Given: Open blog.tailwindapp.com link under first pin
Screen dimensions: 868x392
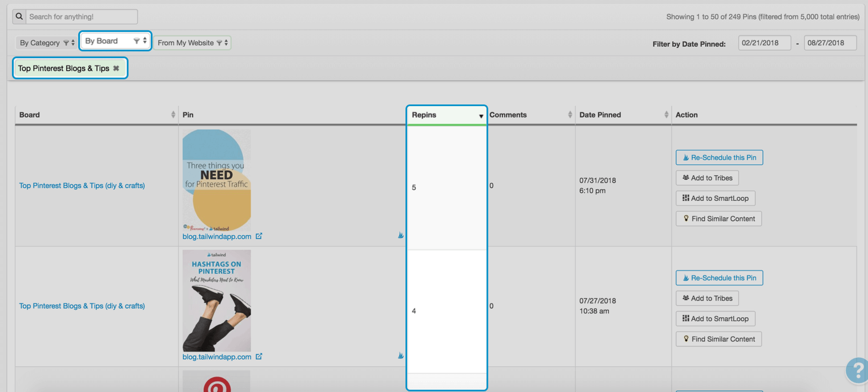Looking at the screenshot, I should pos(217,236).
